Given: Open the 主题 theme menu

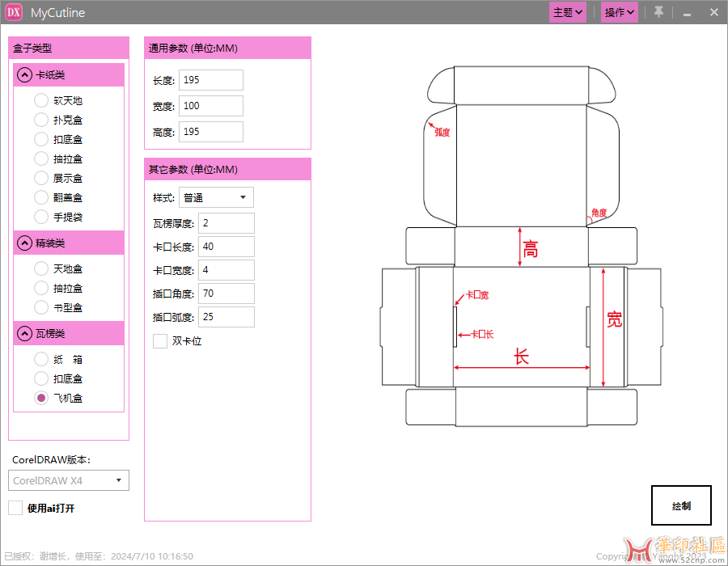Looking at the screenshot, I should click(567, 12).
